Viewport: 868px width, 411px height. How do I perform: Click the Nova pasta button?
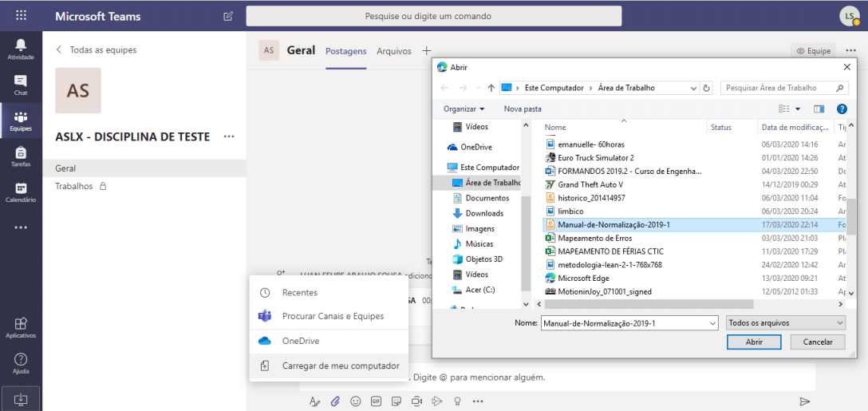point(523,109)
